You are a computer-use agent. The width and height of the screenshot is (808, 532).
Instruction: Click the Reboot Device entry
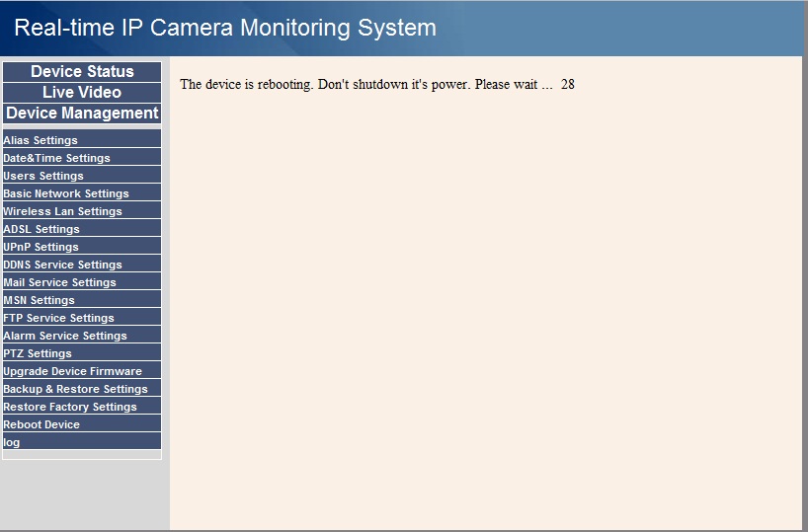pyautogui.click(x=82, y=423)
